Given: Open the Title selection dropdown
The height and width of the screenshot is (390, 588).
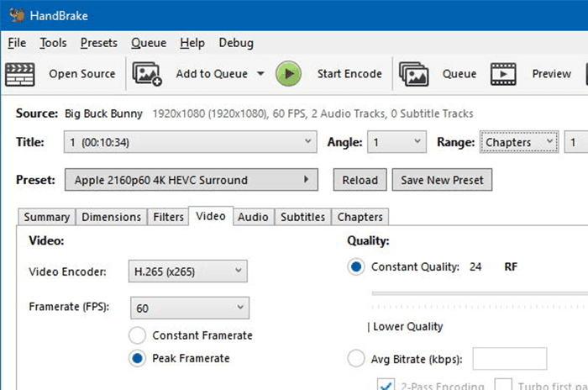Looking at the screenshot, I should [x=190, y=143].
